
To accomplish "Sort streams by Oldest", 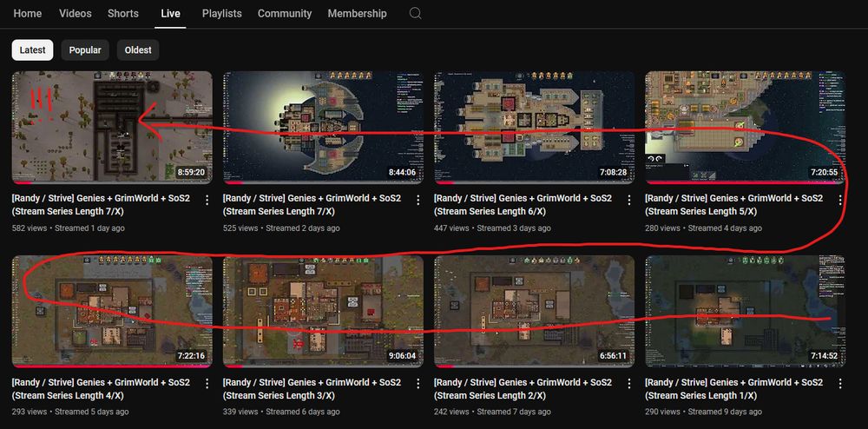I will [x=138, y=49].
